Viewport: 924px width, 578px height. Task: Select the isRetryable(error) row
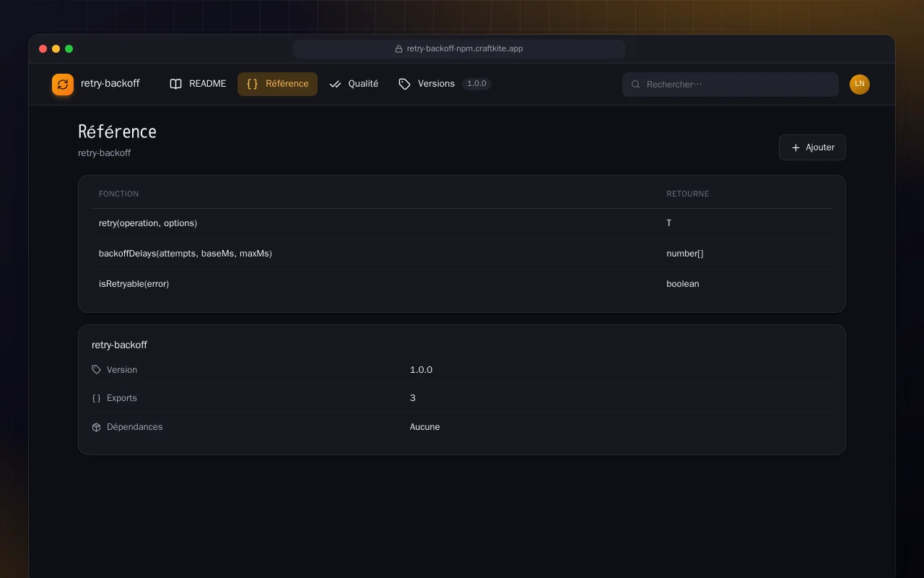tap(462, 284)
